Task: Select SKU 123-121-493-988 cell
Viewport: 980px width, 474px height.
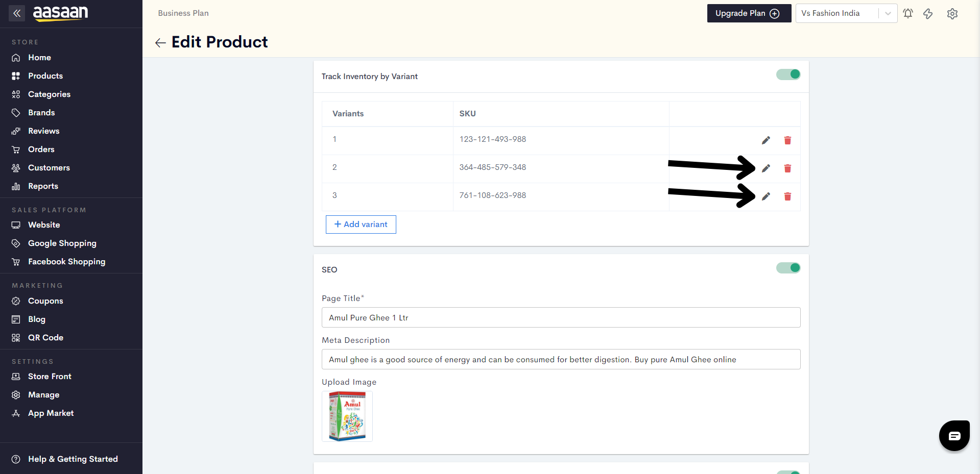Action: tap(561, 140)
